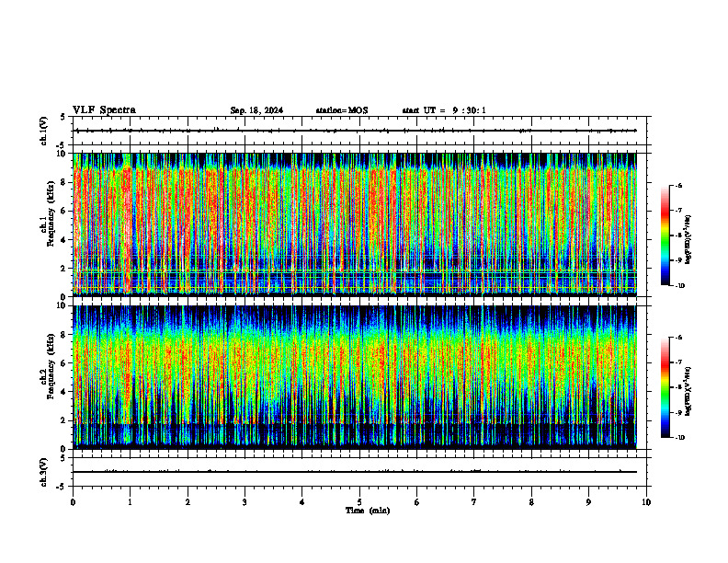Image resolution: width=728 pixels, height=563 pixels.
Task: Click the ch.1 frequency axis label '2'
Action: coord(64,269)
